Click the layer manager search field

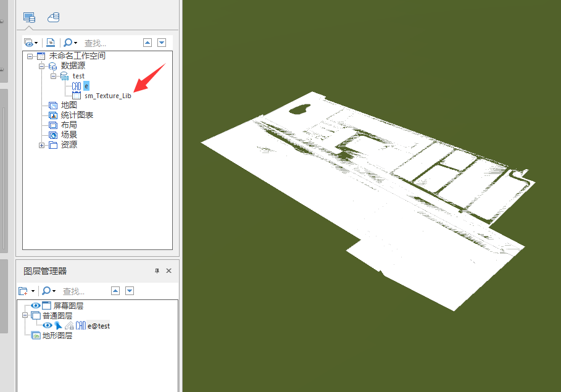coord(85,291)
